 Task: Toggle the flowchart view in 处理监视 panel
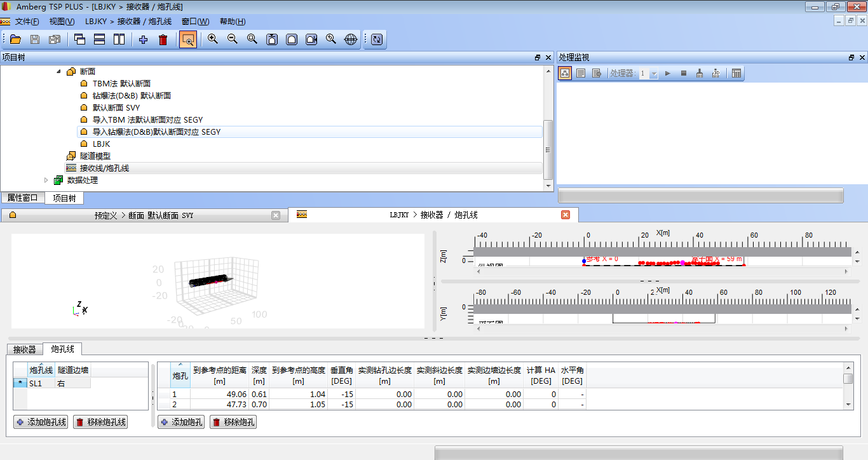(565, 73)
